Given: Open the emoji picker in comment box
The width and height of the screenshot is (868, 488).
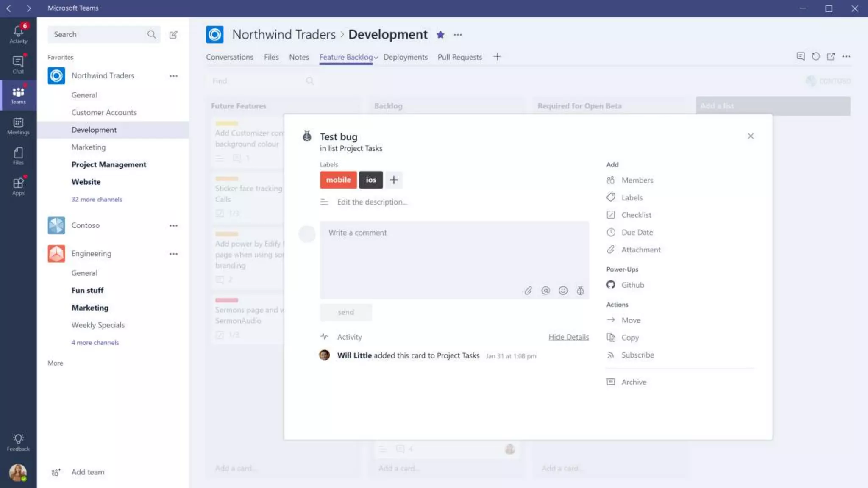Looking at the screenshot, I should (563, 291).
